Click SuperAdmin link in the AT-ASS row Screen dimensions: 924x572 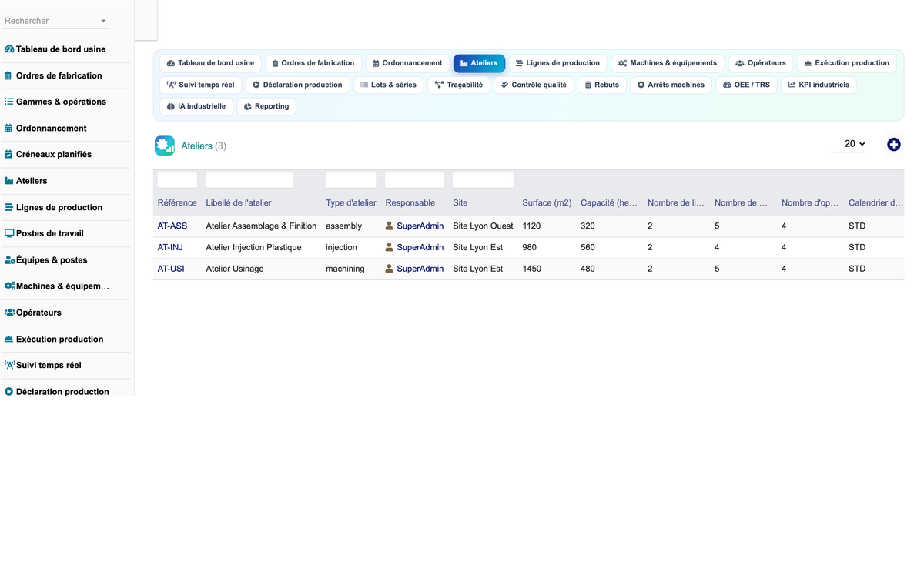pyautogui.click(x=420, y=226)
